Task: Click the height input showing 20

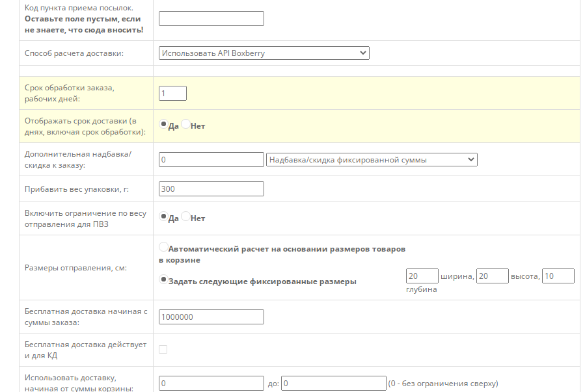Action: tap(492, 276)
